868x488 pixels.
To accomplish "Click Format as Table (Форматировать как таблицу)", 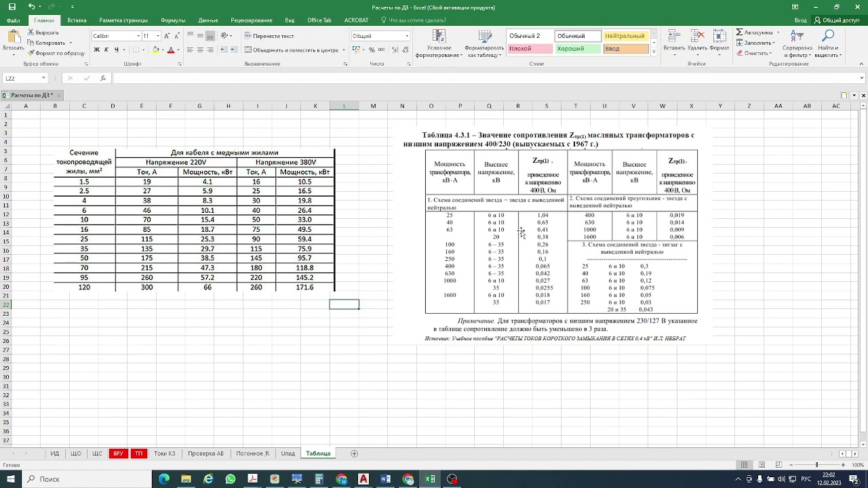I will click(x=484, y=44).
